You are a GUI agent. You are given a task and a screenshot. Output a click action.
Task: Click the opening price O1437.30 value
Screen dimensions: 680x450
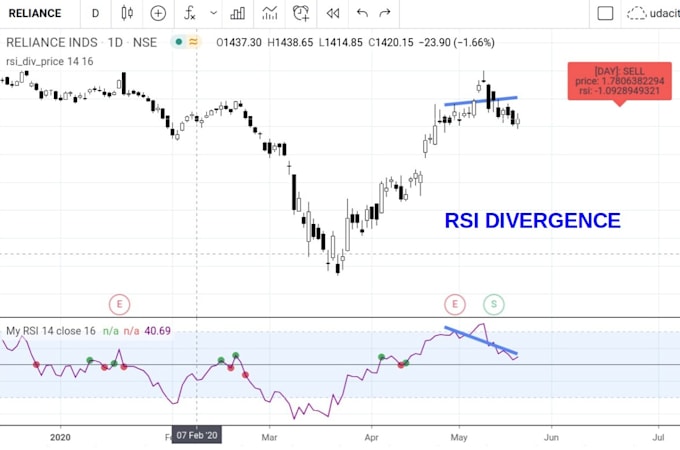tap(239, 42)
